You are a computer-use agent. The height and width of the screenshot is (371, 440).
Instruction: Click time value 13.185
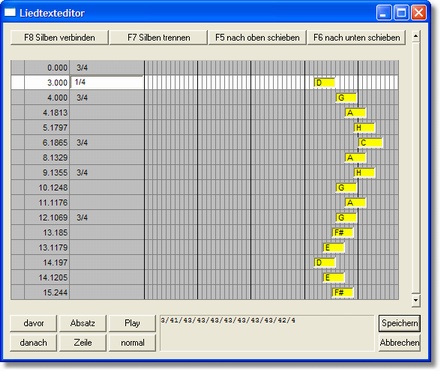pos(55,233)
